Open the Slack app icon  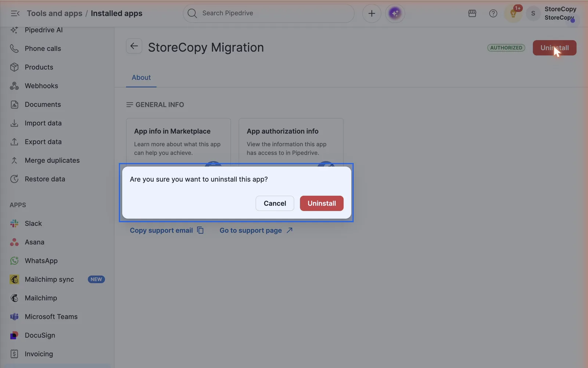tap(14, 223)
